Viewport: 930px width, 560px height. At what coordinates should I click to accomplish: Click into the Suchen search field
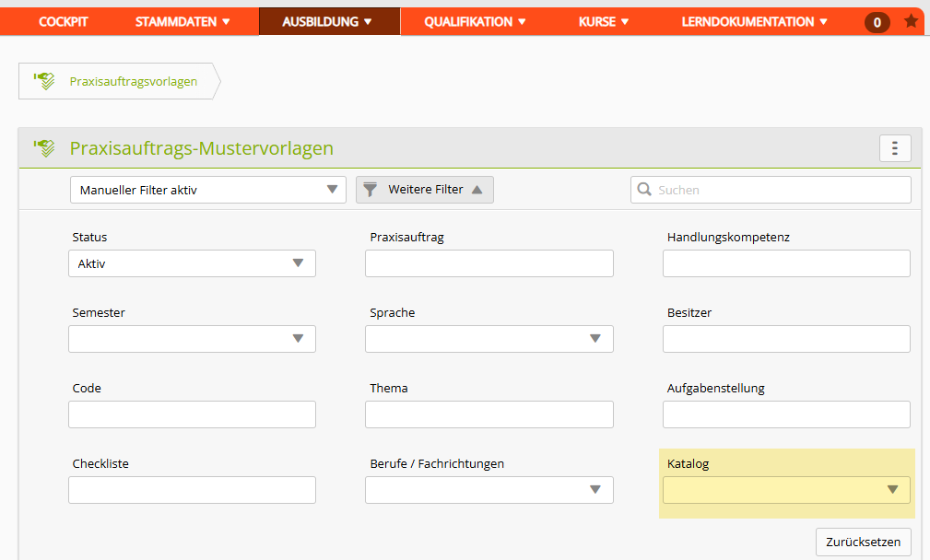tap(771, 190)
